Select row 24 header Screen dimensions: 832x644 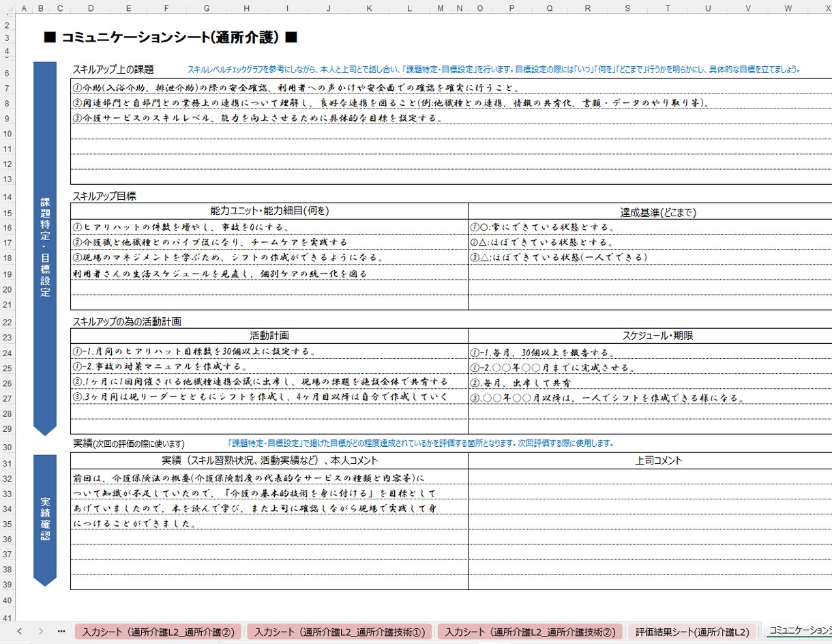coord(7,353)
